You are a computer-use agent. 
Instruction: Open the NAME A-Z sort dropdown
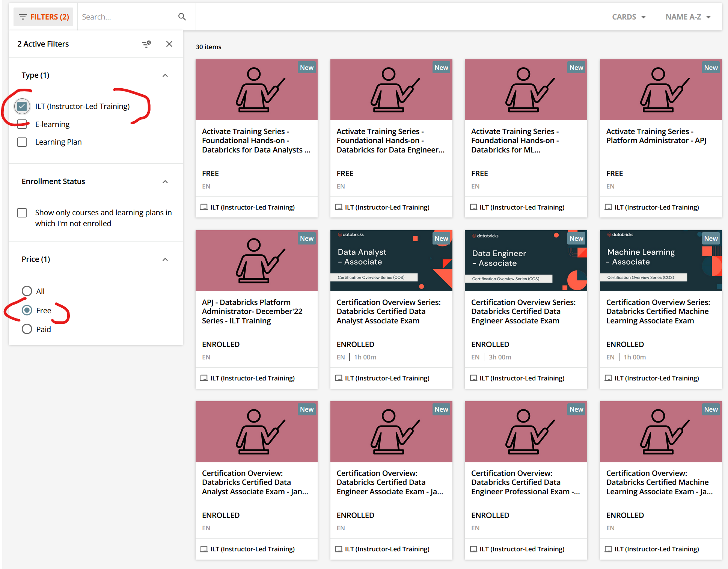[x=687, y=17]
